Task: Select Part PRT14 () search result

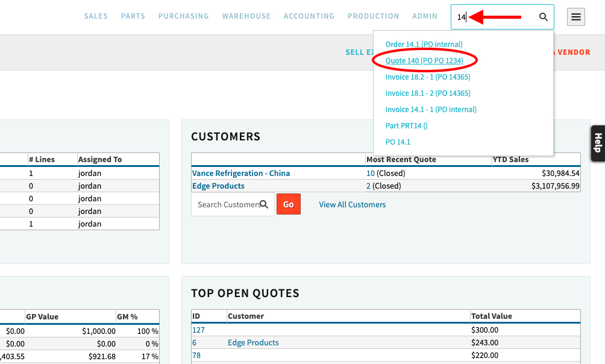Action: (406, 125)
